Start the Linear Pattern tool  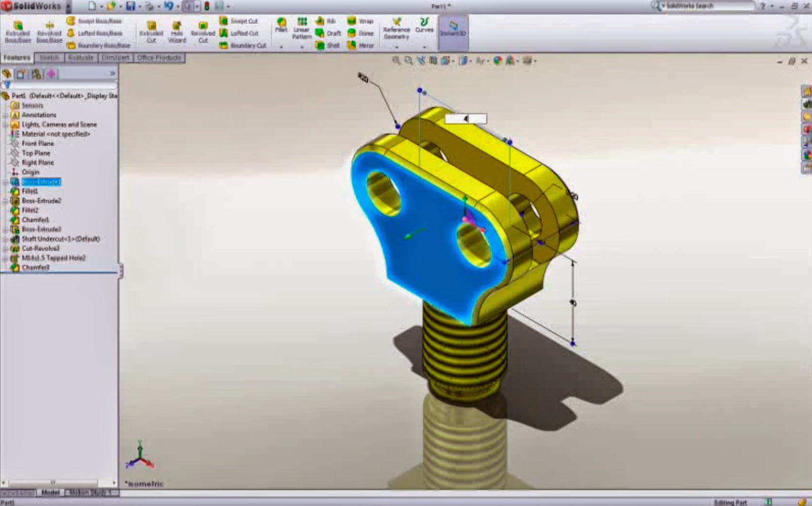pos(301,28)
